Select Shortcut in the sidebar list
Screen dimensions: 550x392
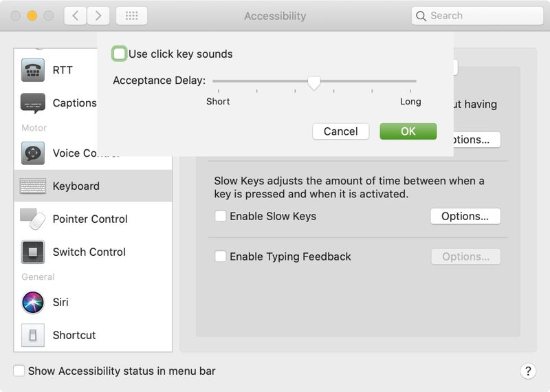pos(93,335)
